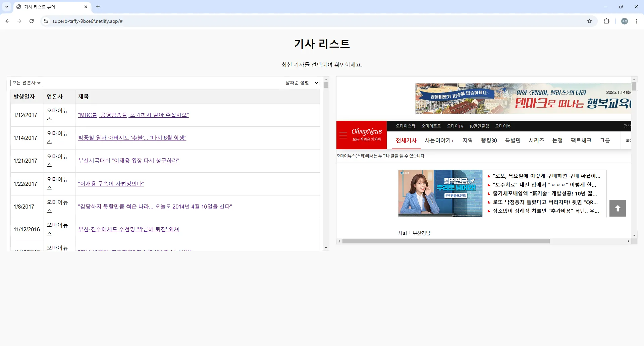Open article "감당하지 못할만큼 썩은 나라"

[x=155, y=207]
